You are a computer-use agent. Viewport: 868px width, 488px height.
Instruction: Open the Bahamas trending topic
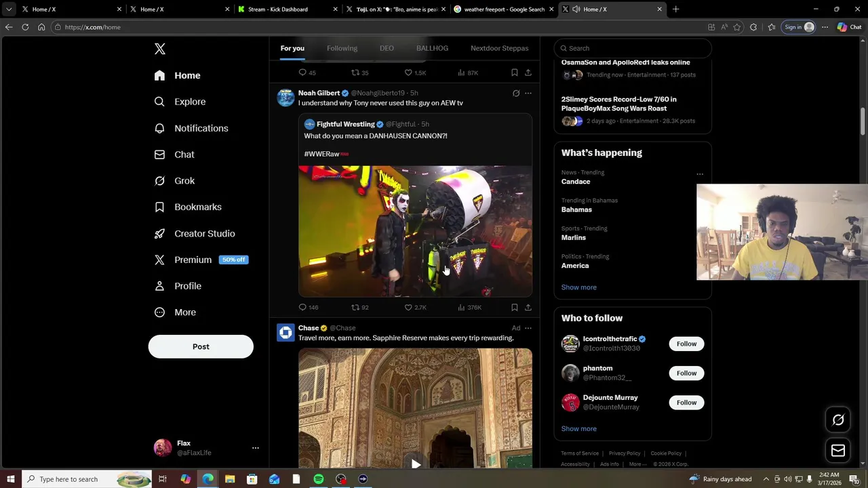tap(576, 209)
